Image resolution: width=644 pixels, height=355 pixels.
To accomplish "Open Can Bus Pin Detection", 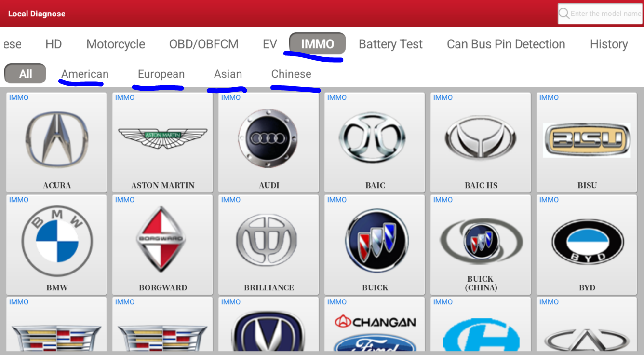I will click(x=506, y=44).
